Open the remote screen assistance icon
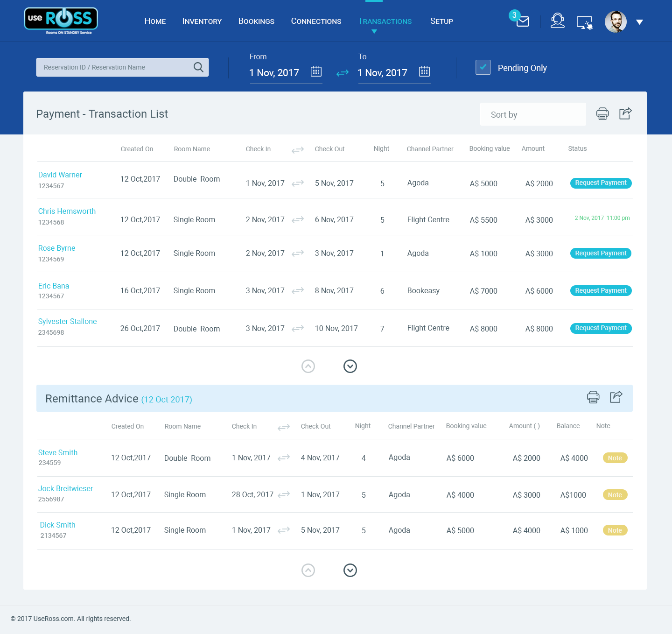672x634 pixels. [585, 22]
